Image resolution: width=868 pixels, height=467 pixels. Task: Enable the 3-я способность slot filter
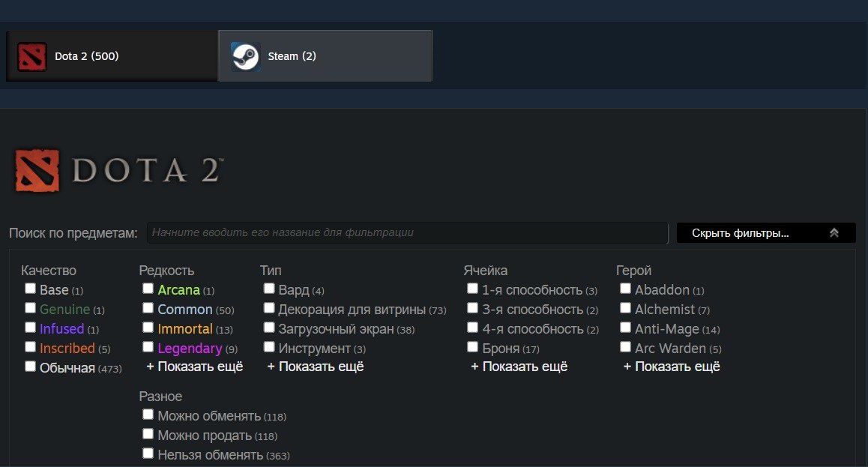coord(472,307)
